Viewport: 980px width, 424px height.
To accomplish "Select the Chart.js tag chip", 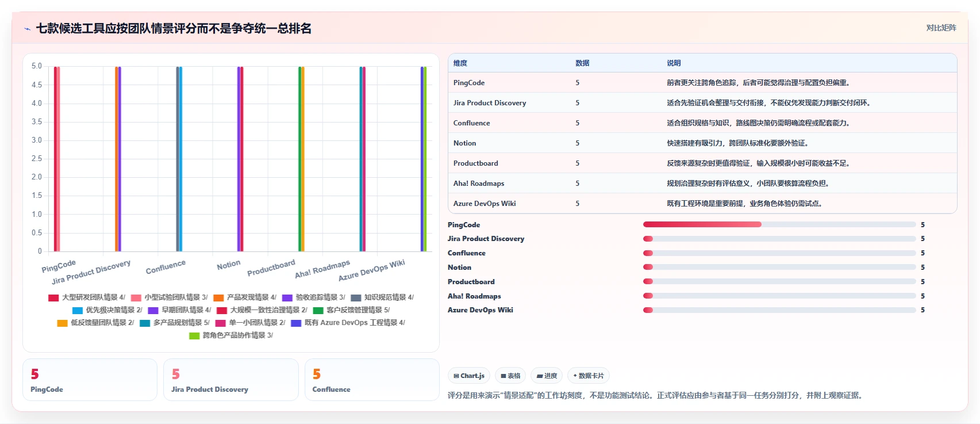I will point(469,376).
